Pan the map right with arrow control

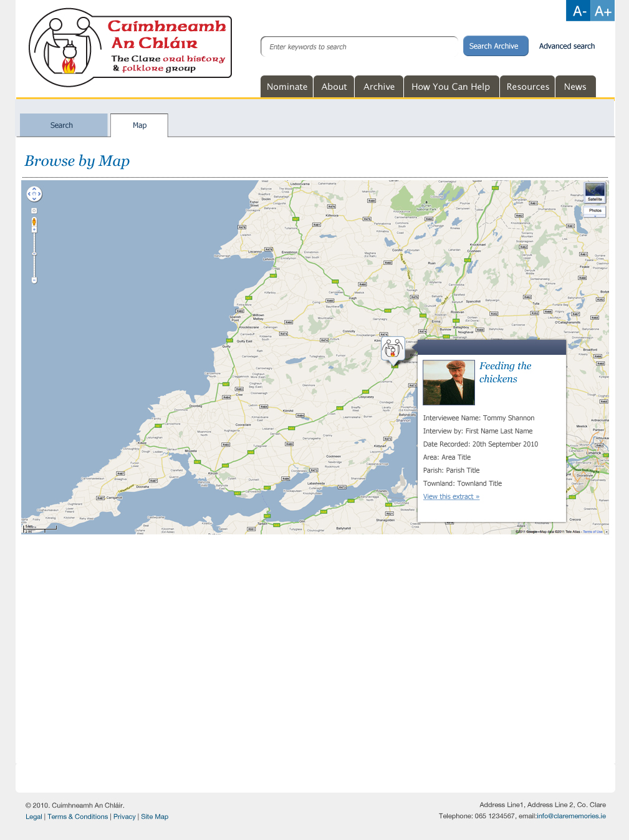tap(39, 195)
